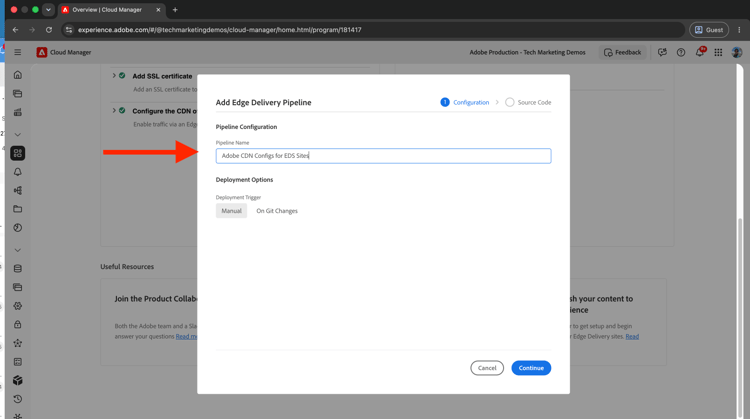Reload the browser page
This screenshot has width=750, height=419.
click(49, 30)
